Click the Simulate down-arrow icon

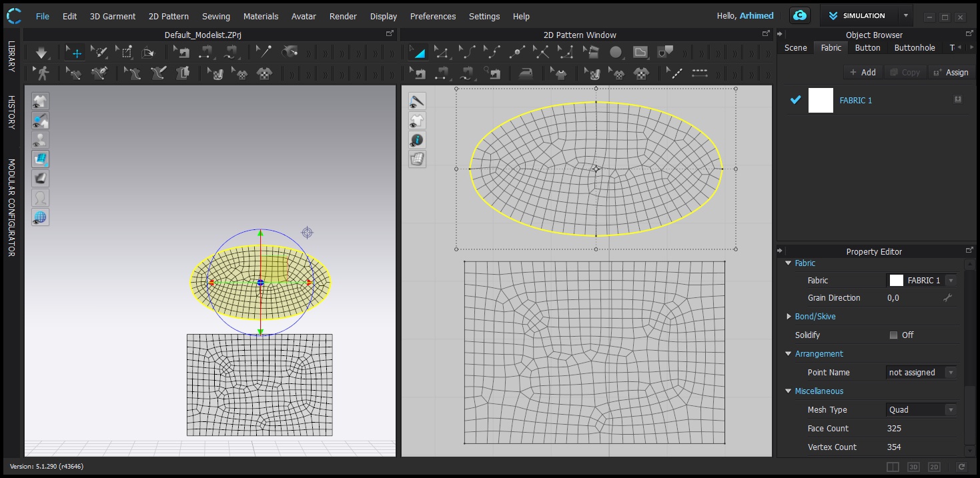42,52
